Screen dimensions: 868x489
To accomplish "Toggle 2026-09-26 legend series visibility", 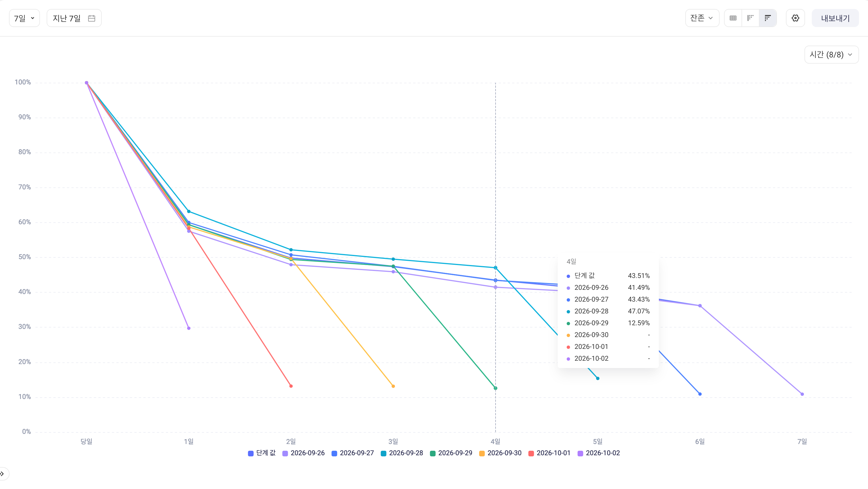I will click(x=304, y=453).
